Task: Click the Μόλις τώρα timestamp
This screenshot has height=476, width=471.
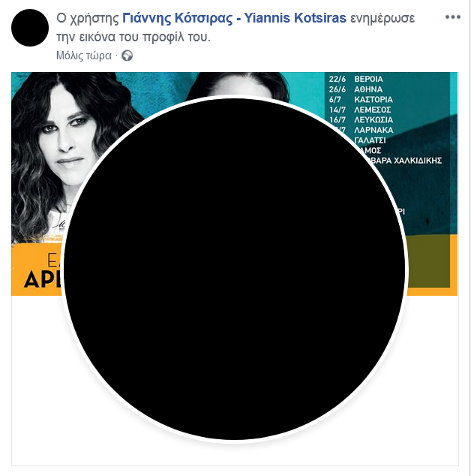Action: [x=84, y=56]
